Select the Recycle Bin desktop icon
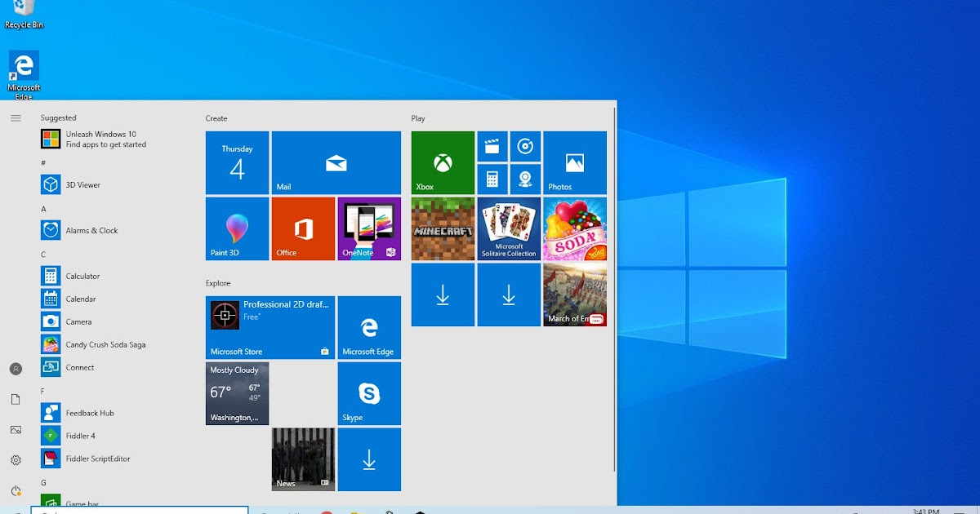Image resolution: width=980 pixels, height=514 pixels. [x=24, y=15]
